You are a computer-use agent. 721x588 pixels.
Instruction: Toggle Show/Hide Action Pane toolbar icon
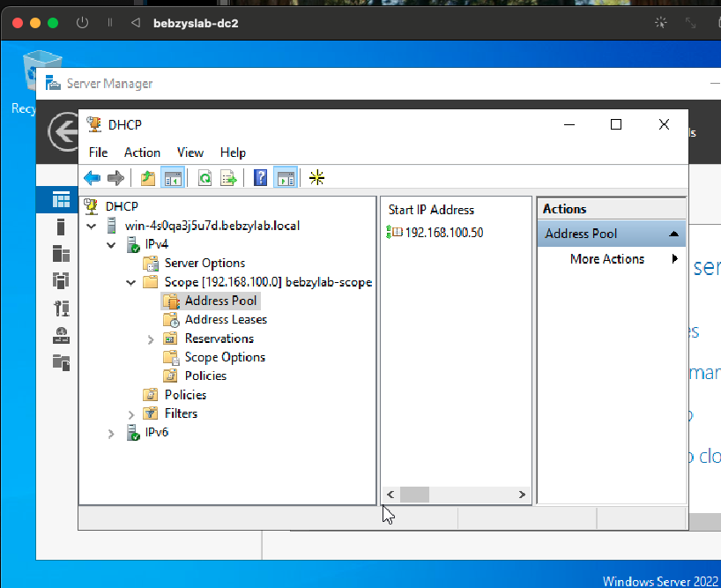(x=286, y=177)
